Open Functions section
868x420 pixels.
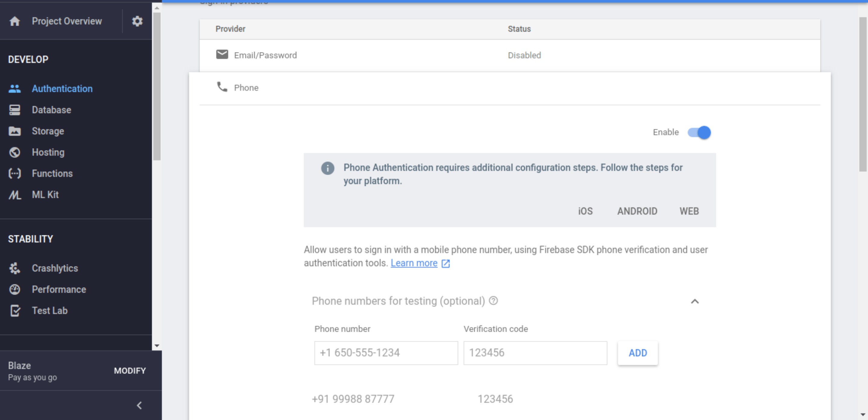[x=52, y=174]
